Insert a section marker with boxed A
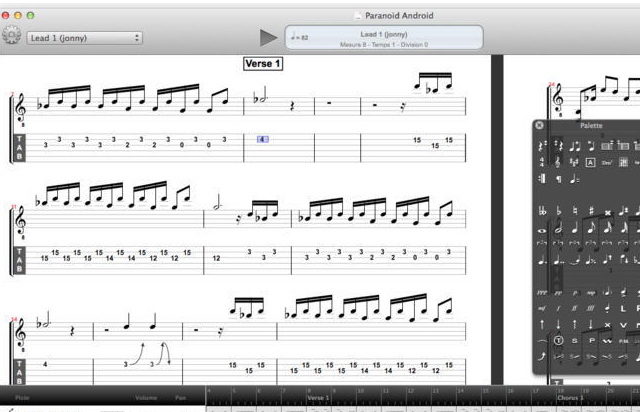The width and height of the screenshot is (640, 412). coord(590,163)
